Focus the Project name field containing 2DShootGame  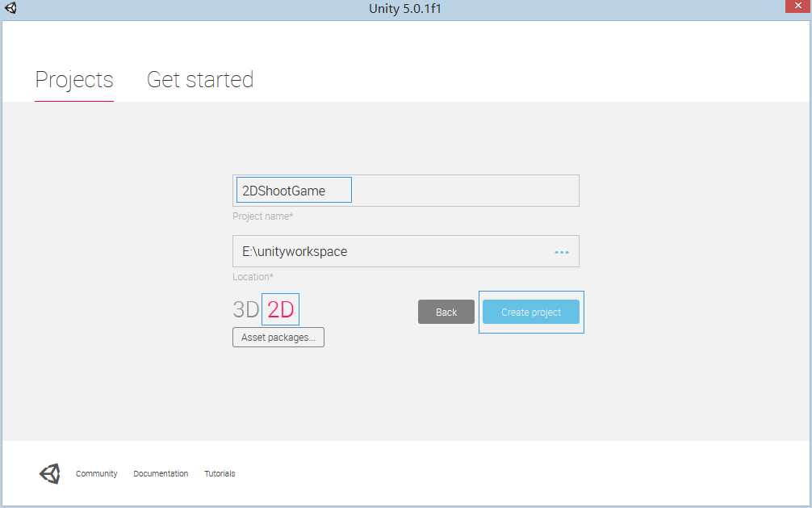[406, 191]
